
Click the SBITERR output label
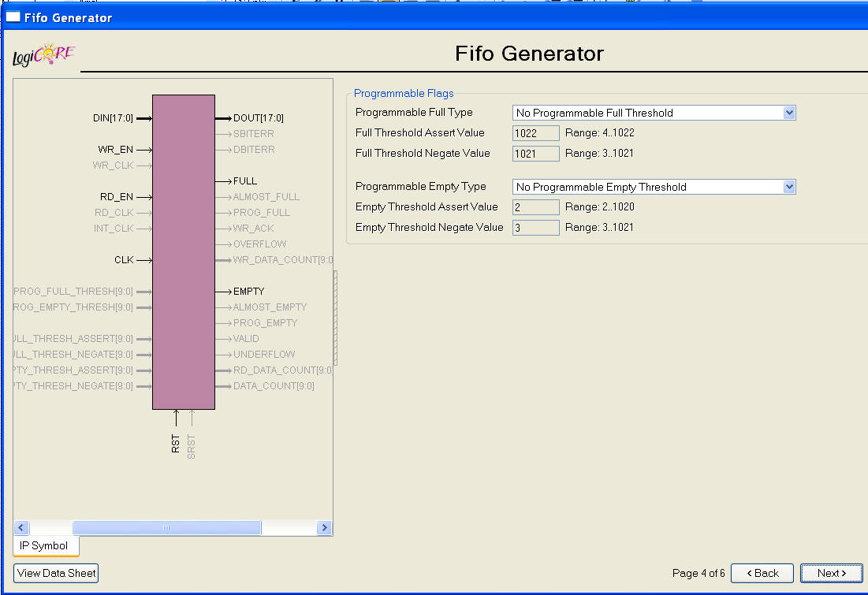point(254,134)
